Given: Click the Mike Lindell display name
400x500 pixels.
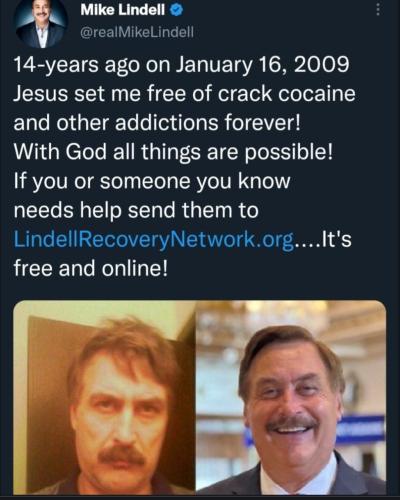Looking at the screenshot, I should [x=123, y=11].
